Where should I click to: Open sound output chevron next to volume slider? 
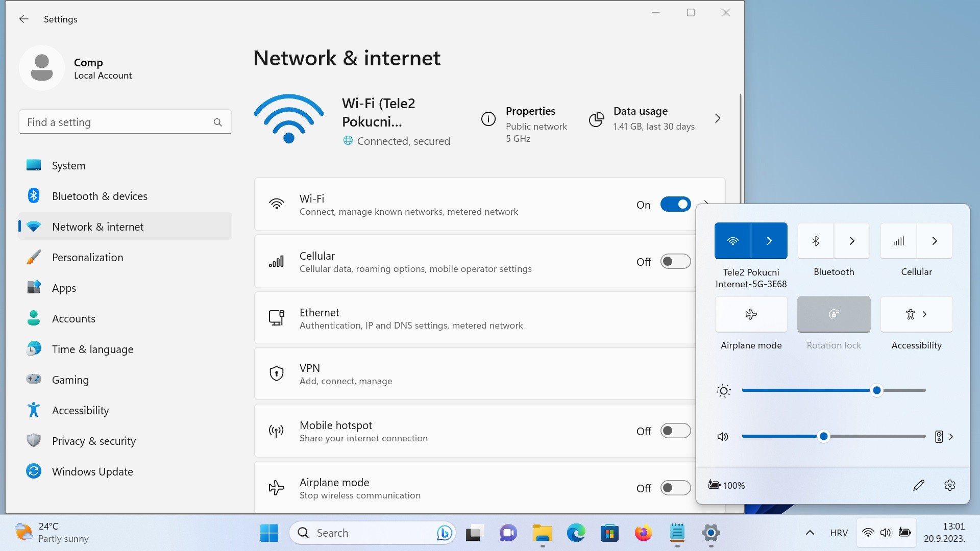click(951, 437)
